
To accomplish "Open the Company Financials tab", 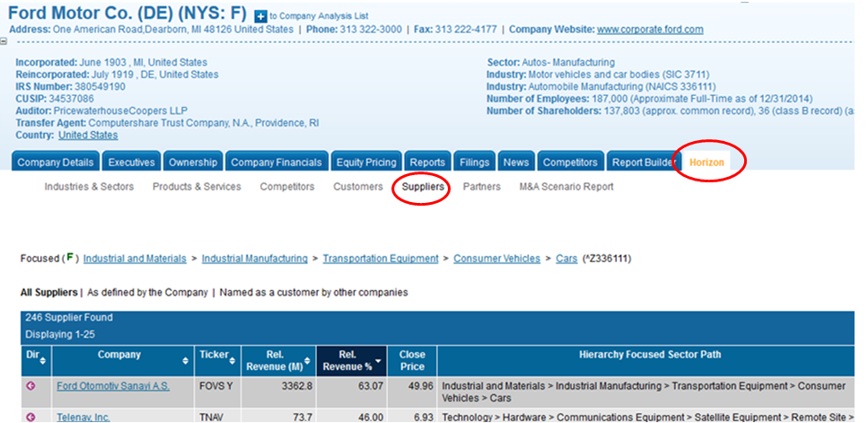I will (x=276, y=163).
